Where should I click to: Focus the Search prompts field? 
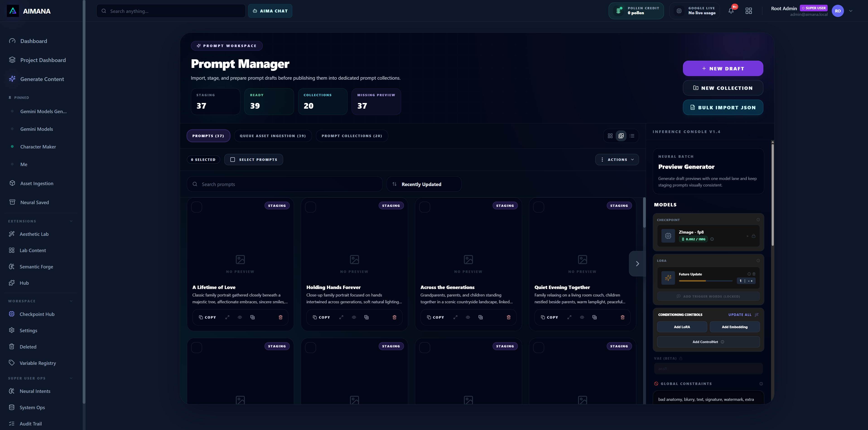[x=285, y=184]
